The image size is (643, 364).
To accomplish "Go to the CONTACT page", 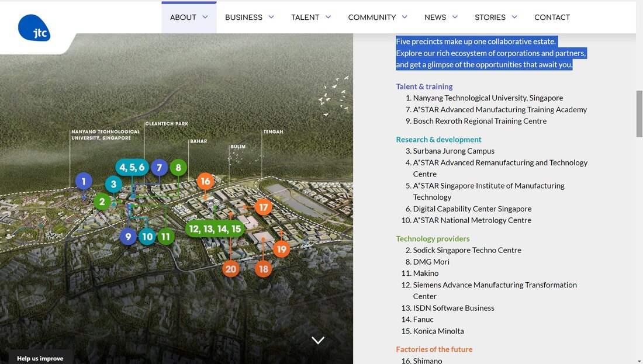I will point(552,17).
